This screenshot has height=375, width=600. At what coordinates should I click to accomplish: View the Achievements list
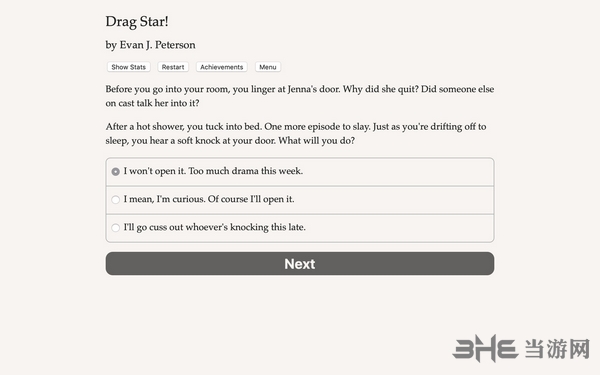coord(222,67)
